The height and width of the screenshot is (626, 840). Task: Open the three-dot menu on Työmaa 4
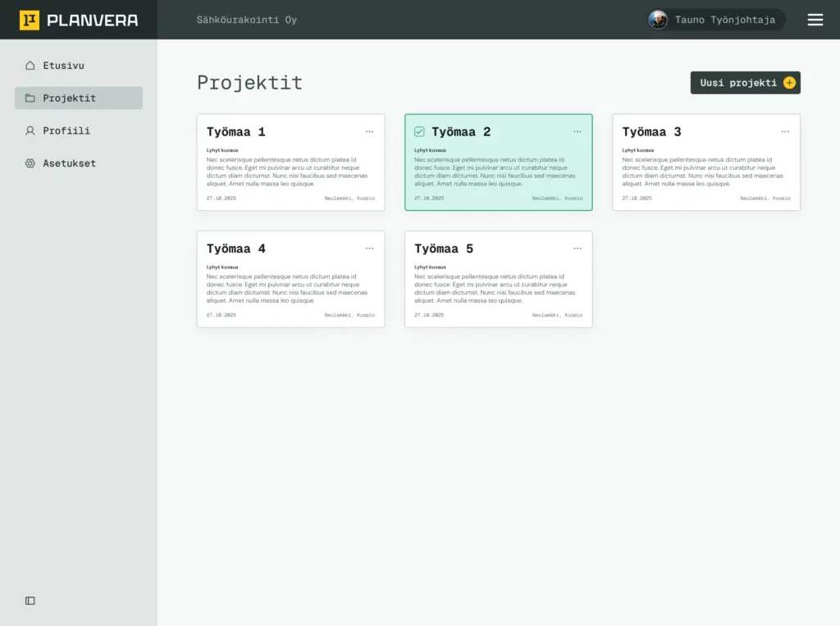point(369,249)
